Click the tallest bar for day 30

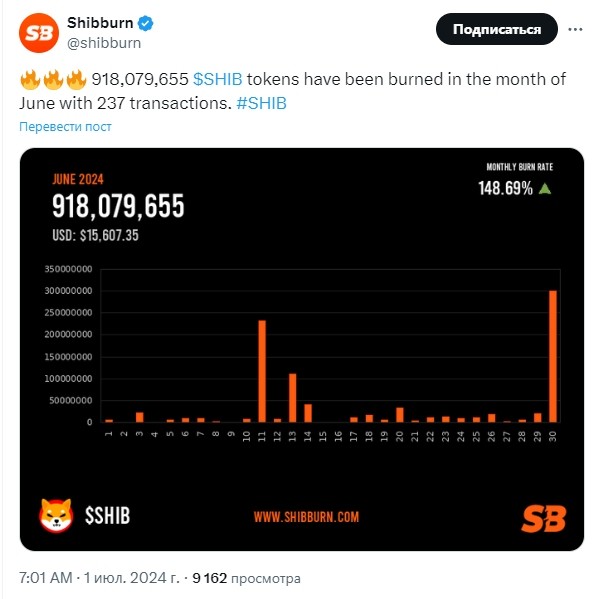click(552, 355)
